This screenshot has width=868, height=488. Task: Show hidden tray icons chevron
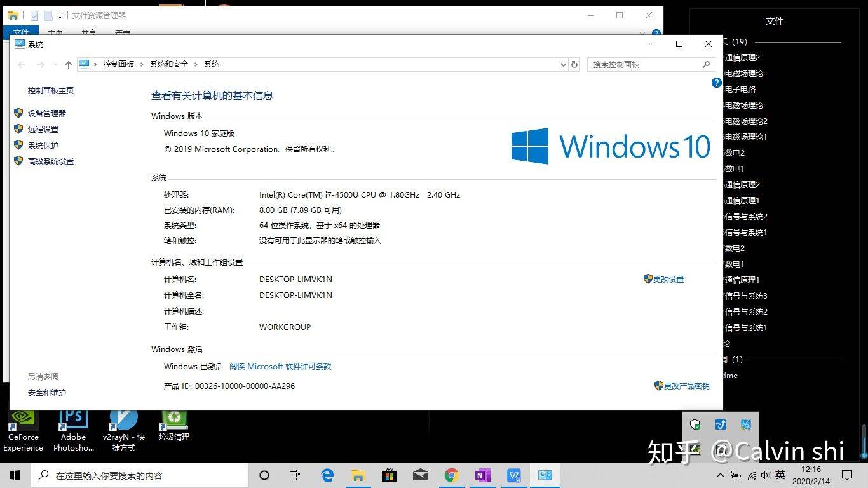pyautogui.click(x=721, y=475)
